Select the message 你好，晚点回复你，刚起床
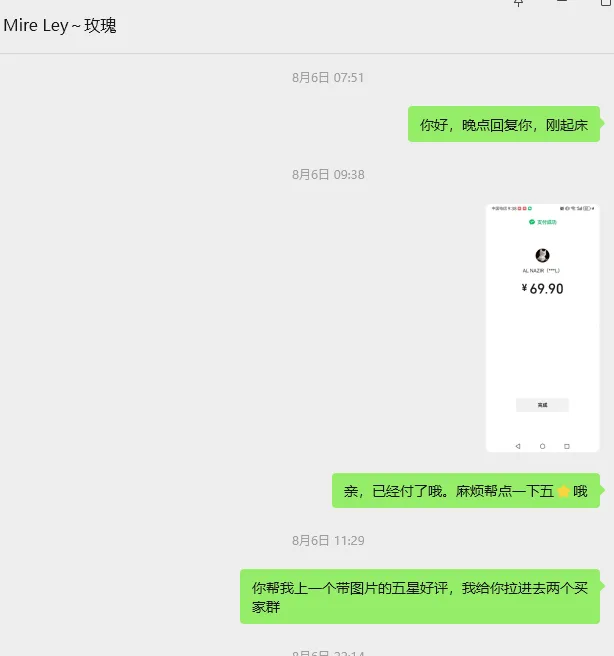The height and width of the screenshot is (656, 614). [504, 124]
